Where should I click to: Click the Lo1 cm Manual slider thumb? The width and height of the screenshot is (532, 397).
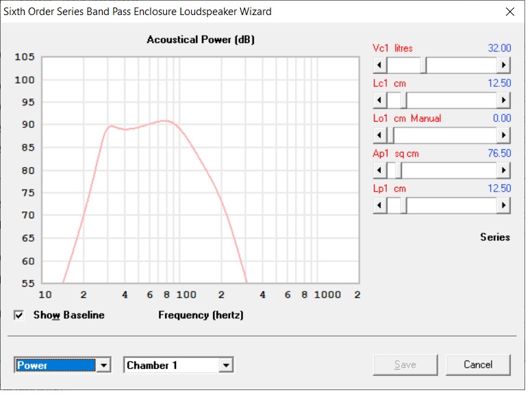pyautogui.click(x=390, y=136)
